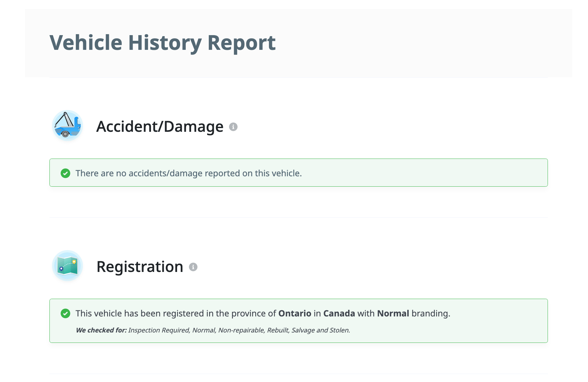Click the tow truck Accident/Damage icon
Image resolution: width=588 pixels, height=382 pixels.
tap(67, 126)
